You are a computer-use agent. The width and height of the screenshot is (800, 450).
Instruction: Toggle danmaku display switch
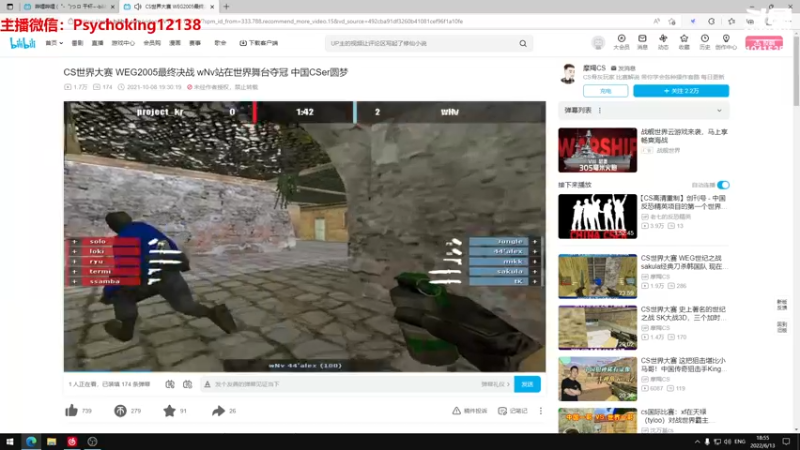[x=170, y=384]
